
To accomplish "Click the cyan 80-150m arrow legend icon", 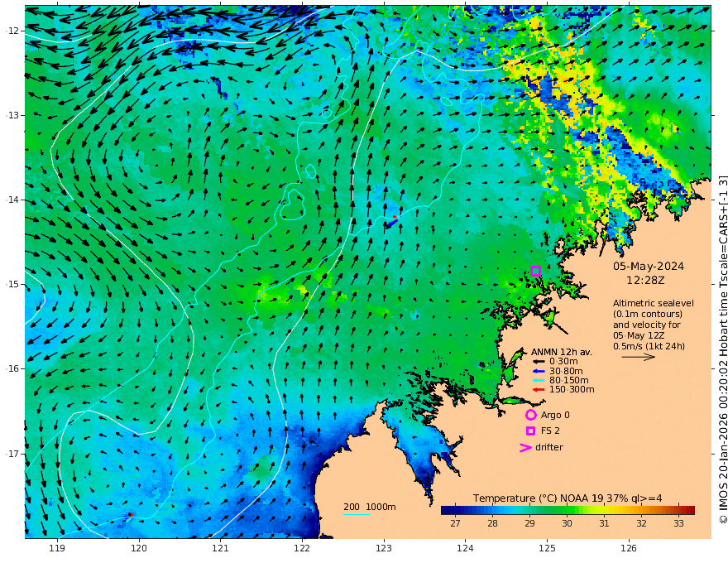I will tap(539, 380).
